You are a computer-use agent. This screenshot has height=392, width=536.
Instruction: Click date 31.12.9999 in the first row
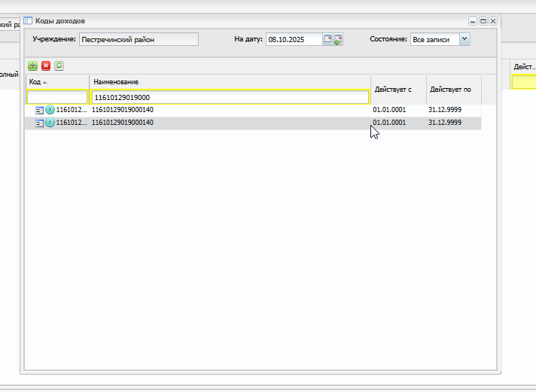(x=445, y=110)
